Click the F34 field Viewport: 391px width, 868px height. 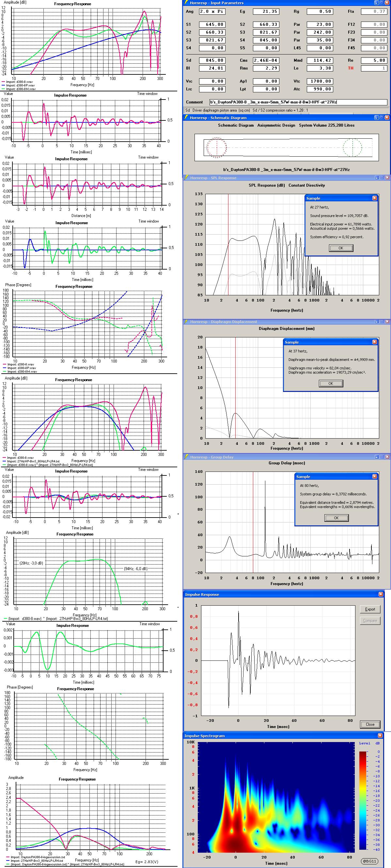[x=374, y=40]
